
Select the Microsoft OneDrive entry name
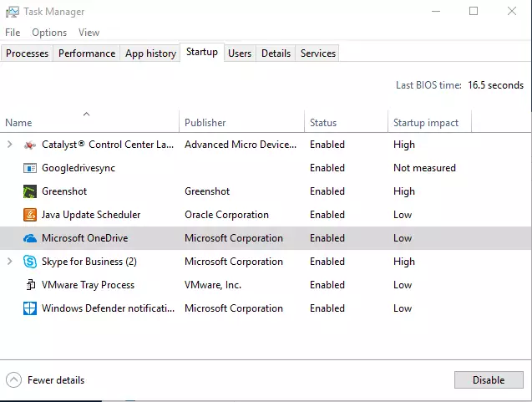pyautogui.click(x=85, y=238)
